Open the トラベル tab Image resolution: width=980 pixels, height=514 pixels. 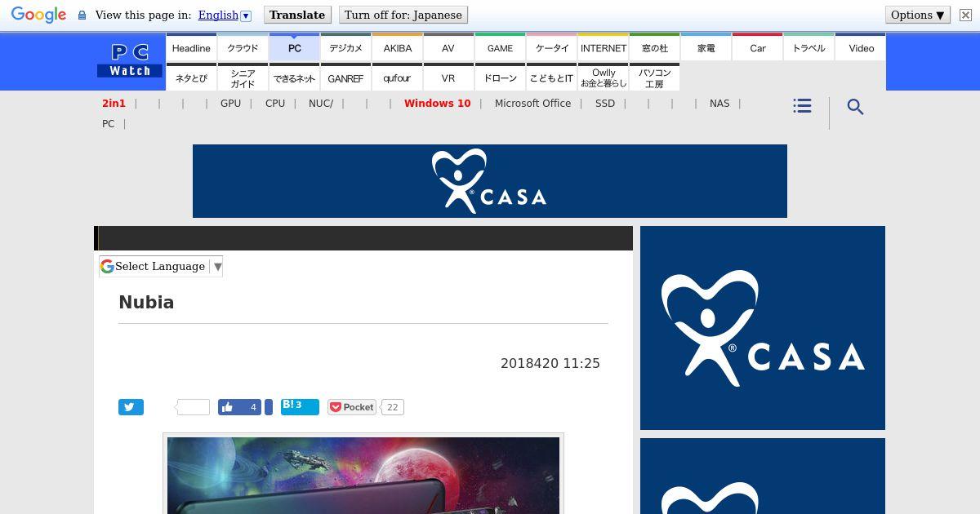click(809, 48)
